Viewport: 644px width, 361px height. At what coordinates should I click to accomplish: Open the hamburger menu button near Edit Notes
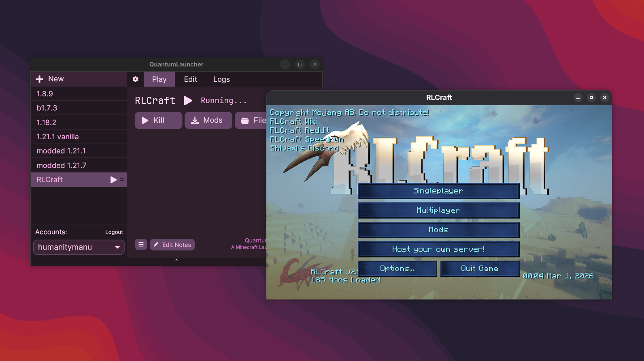141,244
